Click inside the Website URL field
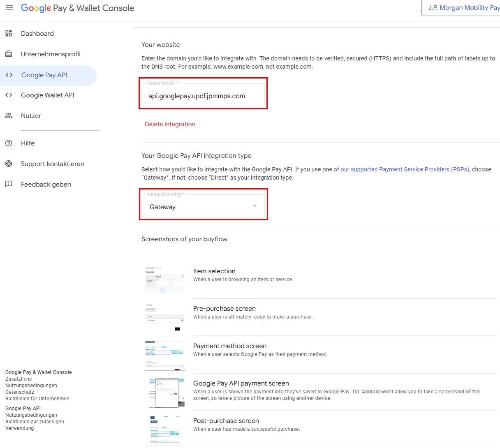 click(203, 96)
